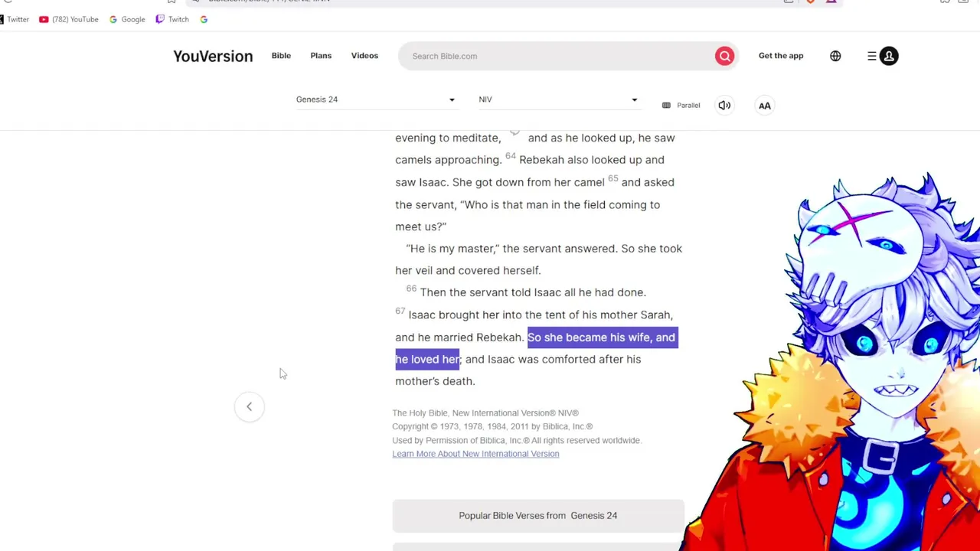Click the dropdown arrow beside Genesis 24
980x551 pixels.
click(x=452, y=99)
